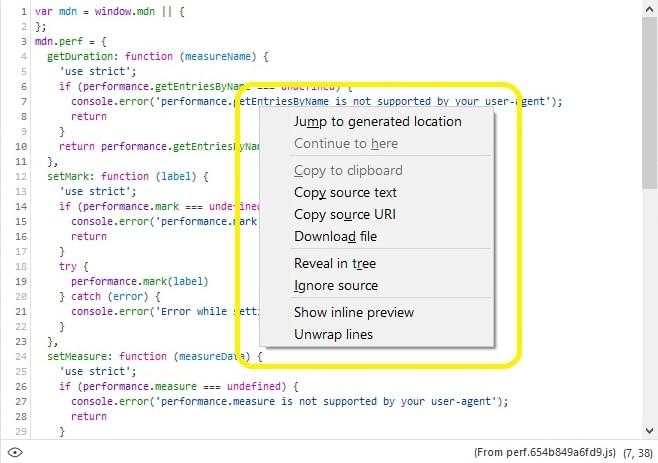The height and width of the screenshot is (463, 658).
Task: Toggle 'Unwrap lines' menu option
Action: point(333,334)
